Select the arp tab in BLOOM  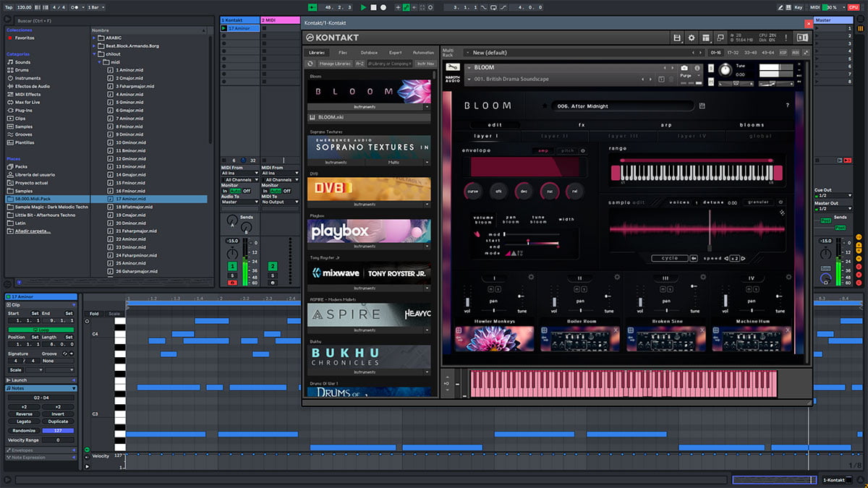666,125
